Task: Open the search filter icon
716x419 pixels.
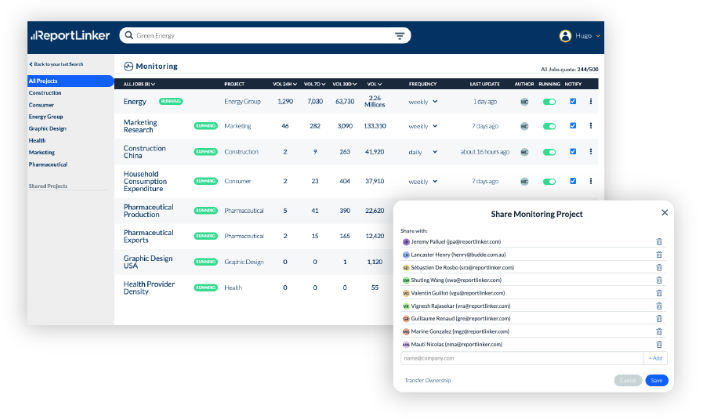Action: coord(400,36)
